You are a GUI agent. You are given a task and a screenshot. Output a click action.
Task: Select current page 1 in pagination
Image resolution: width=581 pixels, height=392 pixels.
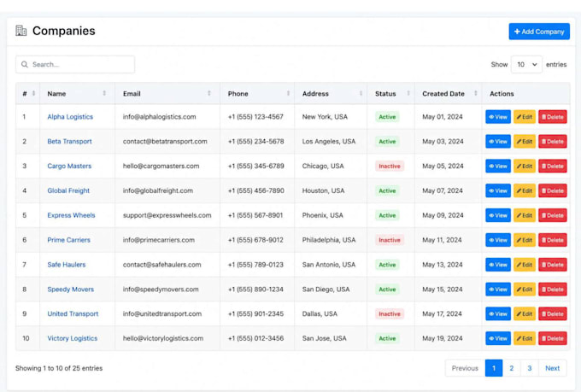point(494,368)
